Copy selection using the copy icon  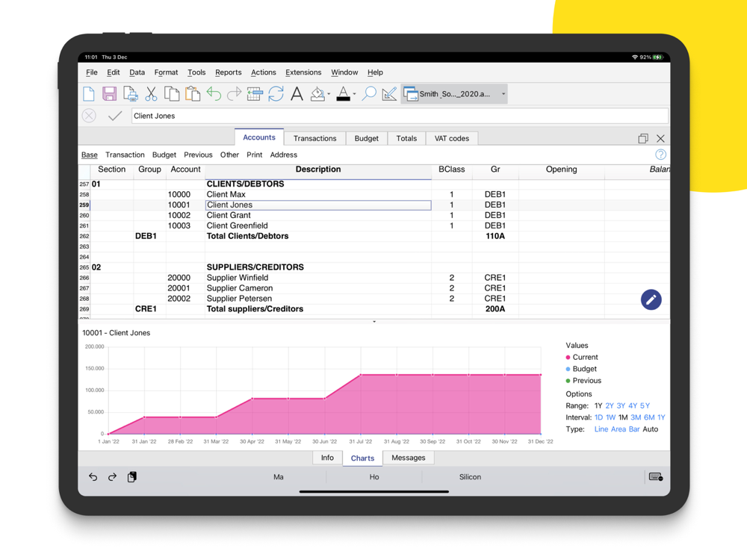click(x=172, y=94)
